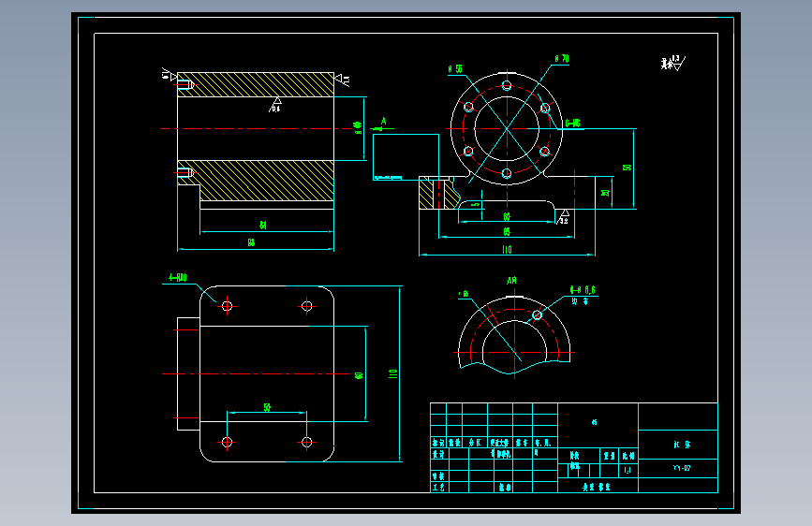Select the "84" length dimension in section view
812x526 pixels.
point(263,226)
